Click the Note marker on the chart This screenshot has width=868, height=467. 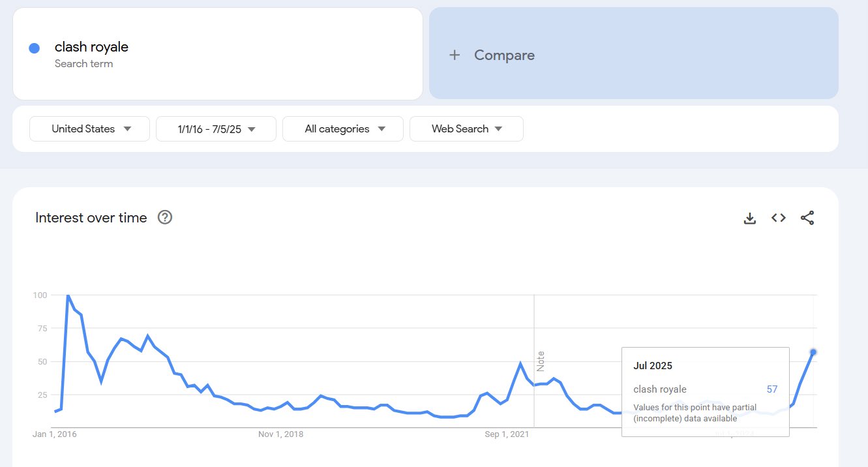(x=540, y=361)
